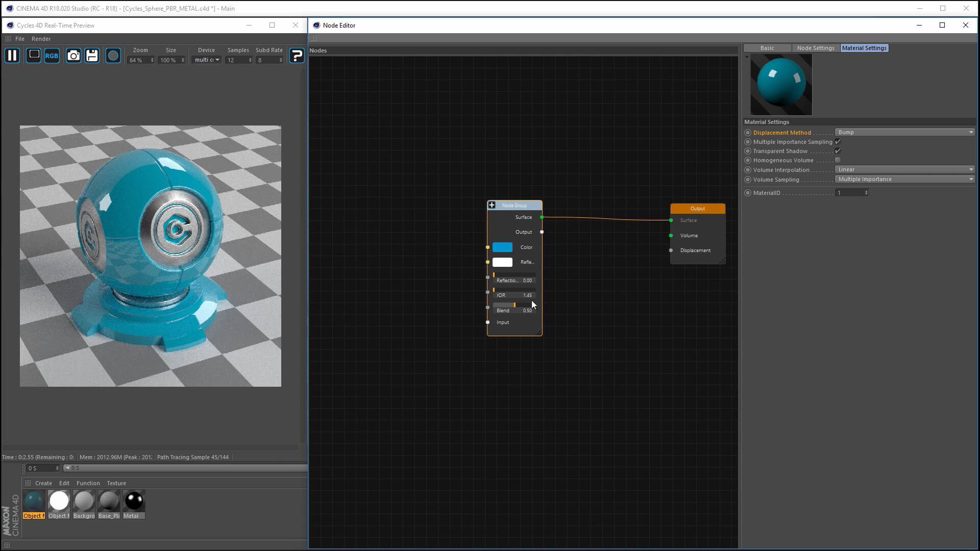This screenshot has height=551, width=980.
Task: Expand Node Group with the plus icon
Action: click(492, 205)
